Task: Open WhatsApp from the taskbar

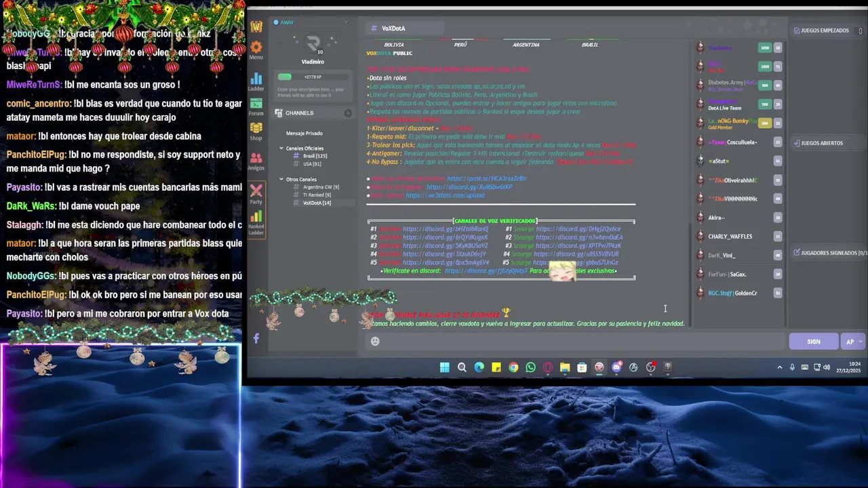Action: pos(530,367)
